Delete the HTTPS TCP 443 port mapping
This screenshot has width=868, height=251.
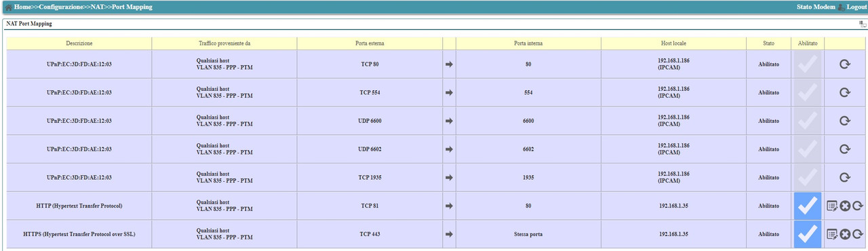[845, 234]
